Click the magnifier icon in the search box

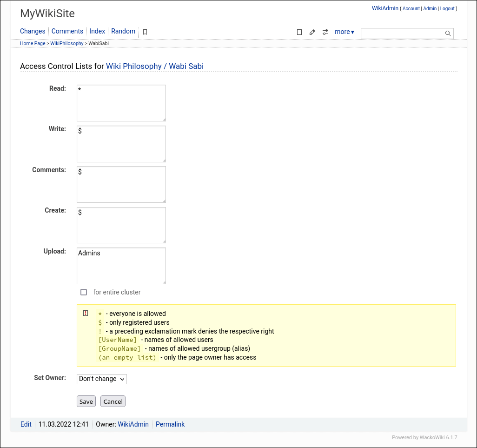(447, 33)
